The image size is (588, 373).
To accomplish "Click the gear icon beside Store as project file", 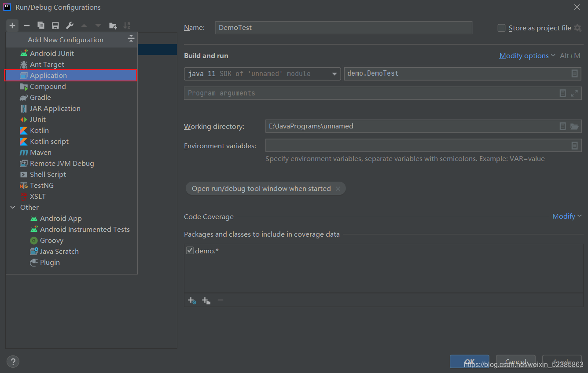I will (578, 28).
